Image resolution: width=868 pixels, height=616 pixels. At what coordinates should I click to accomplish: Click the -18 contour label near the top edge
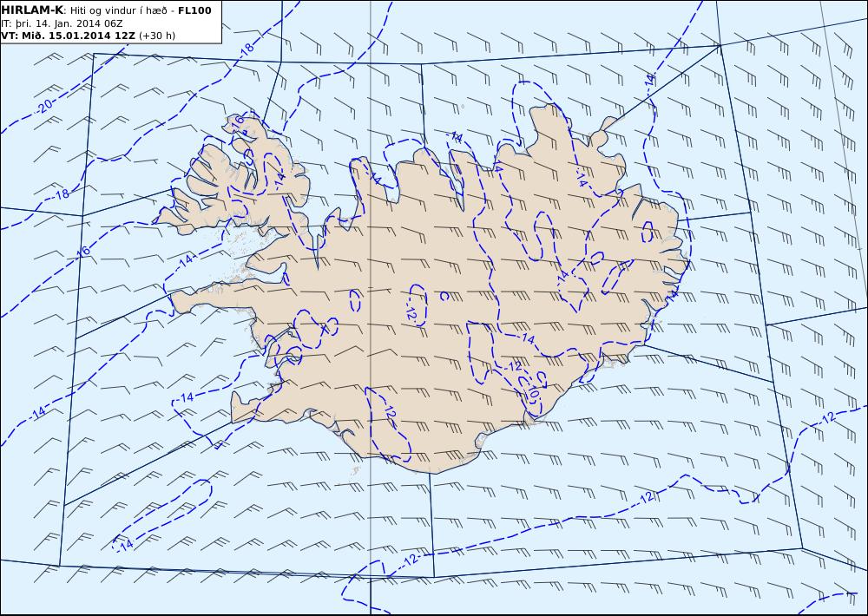point(247,49)
